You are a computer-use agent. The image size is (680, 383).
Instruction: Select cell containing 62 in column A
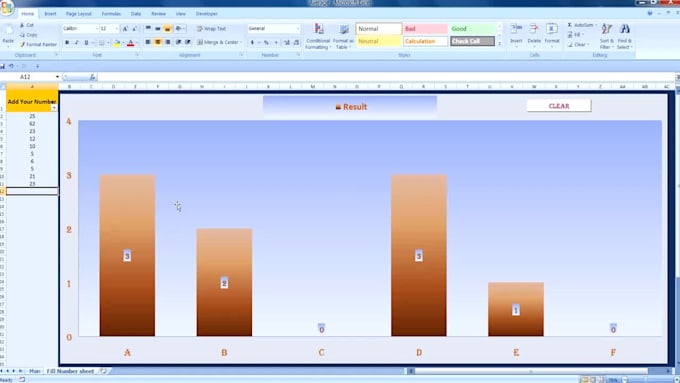(x=32, y=124)
